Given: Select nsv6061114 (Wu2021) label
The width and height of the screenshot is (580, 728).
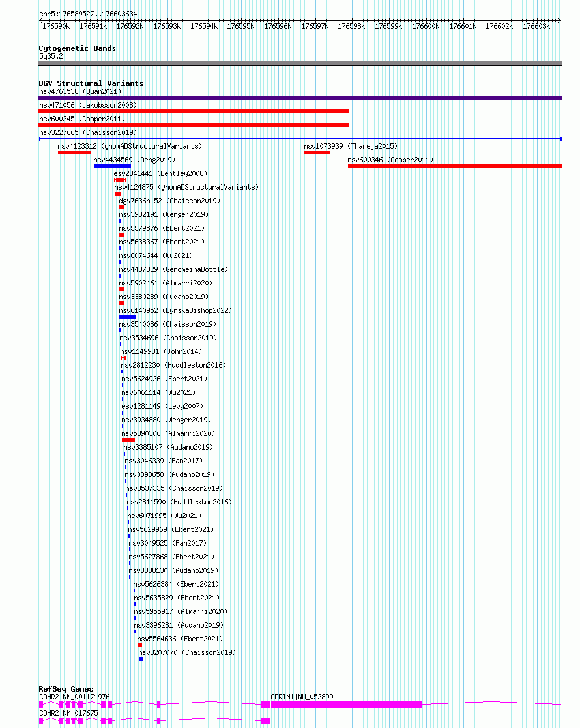Looking at the screenshot, I should click(x=159, y=393).
